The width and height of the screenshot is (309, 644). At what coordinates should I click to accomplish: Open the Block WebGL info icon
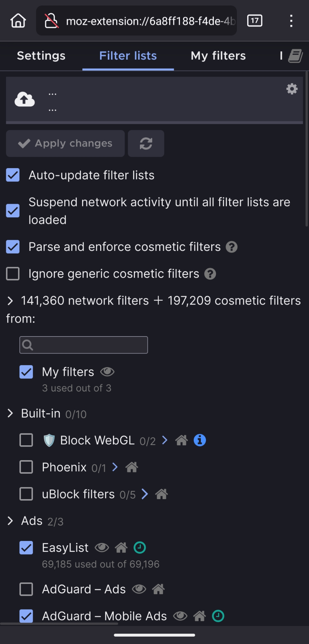point(200,440)
